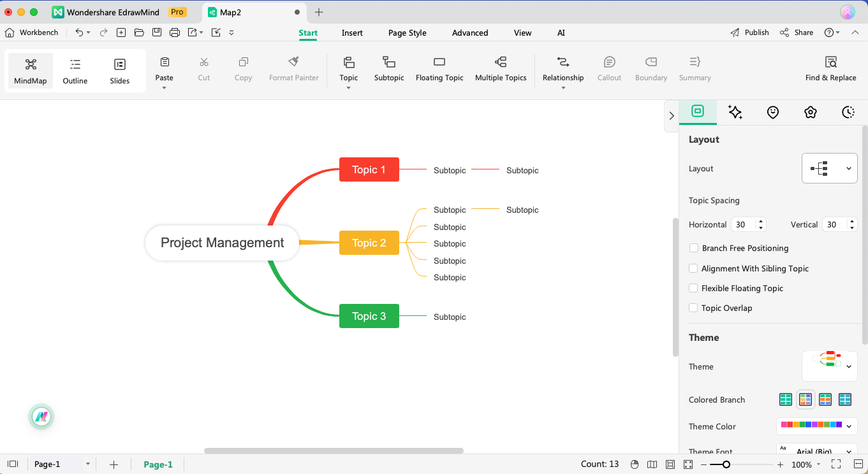Expand the Page-1 selector dropdown

(88, 464)
